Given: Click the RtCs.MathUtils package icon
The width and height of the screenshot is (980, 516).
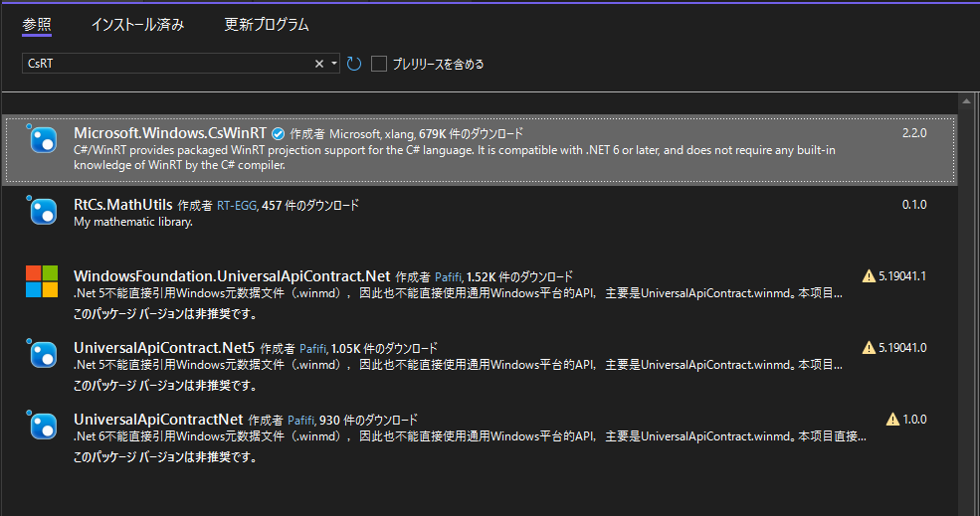Looking at the screenshot, I should pos(44,211).
